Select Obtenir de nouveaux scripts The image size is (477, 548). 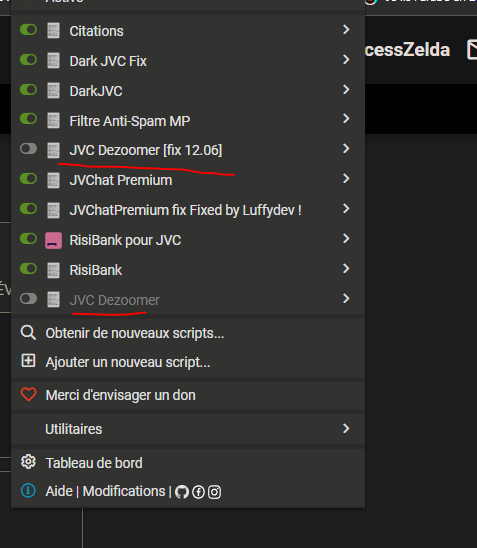tap(135, 333)
